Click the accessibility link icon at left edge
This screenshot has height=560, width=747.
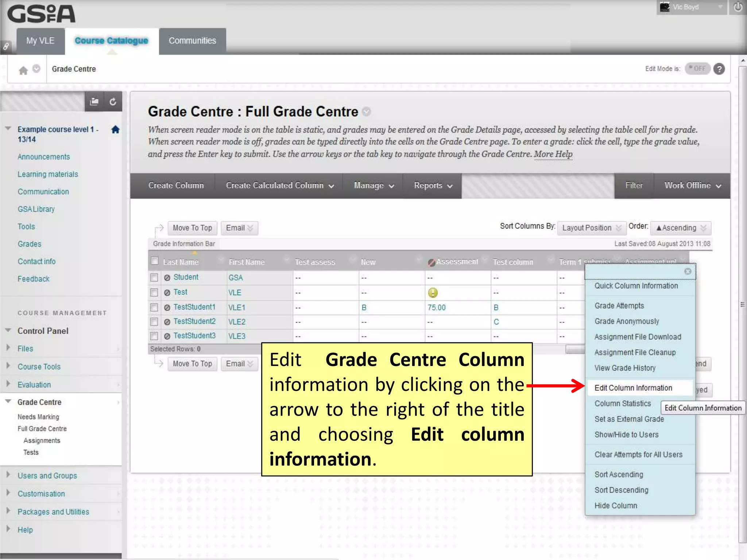coord(6,46)
